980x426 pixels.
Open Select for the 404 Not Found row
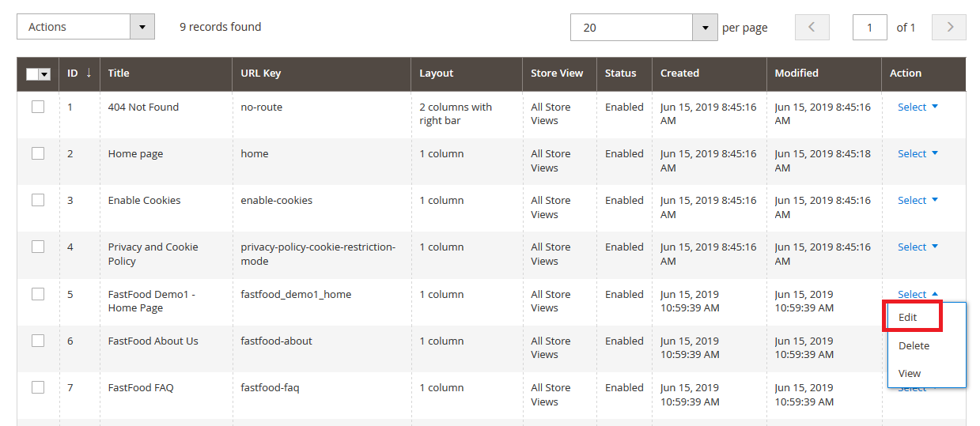(918, 107)
